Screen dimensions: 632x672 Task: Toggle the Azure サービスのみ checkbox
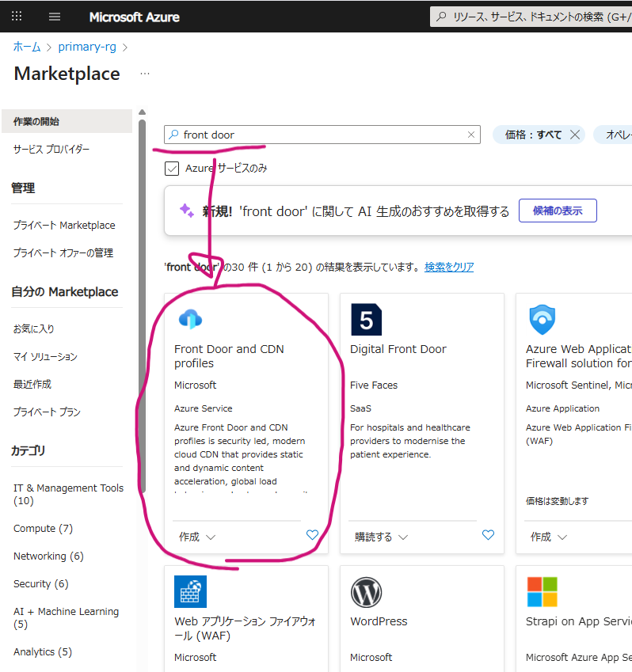(172, 169)
